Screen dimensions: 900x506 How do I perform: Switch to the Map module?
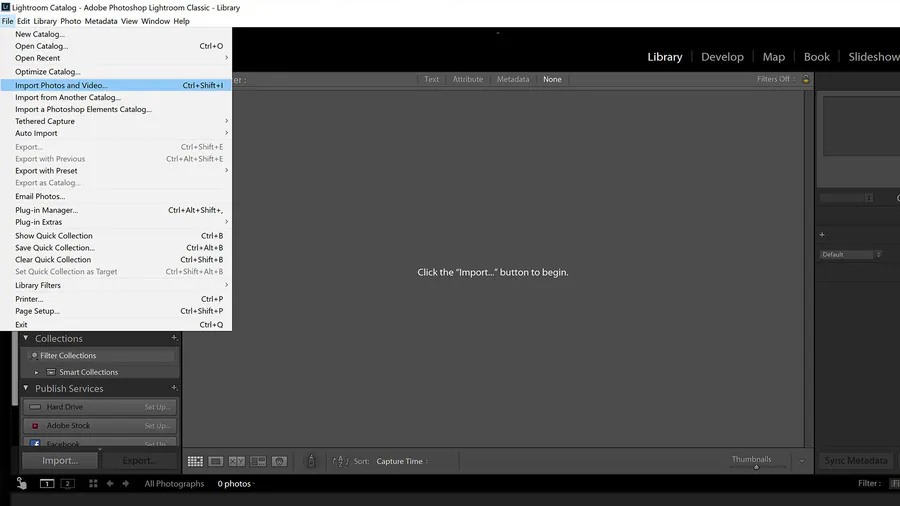(773, 57)
